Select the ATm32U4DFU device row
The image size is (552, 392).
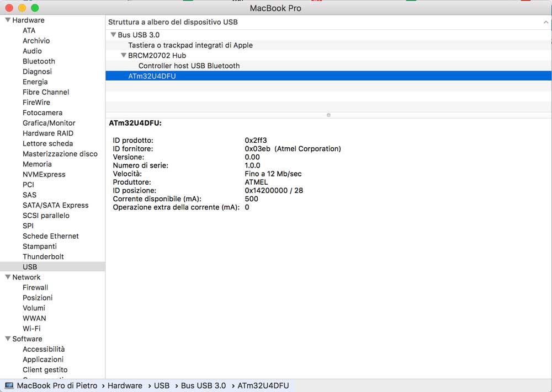coord(328,76)
